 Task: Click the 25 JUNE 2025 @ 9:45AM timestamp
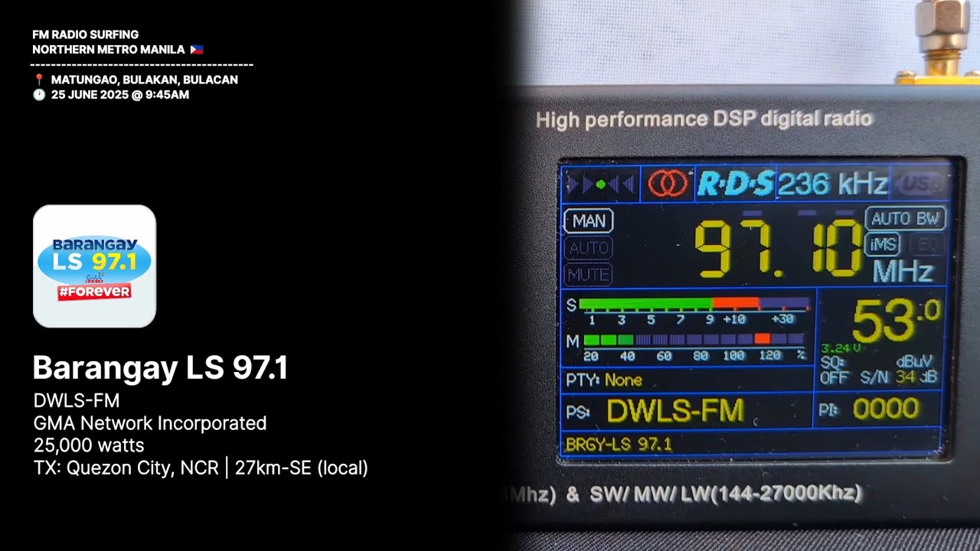(120, 95)
